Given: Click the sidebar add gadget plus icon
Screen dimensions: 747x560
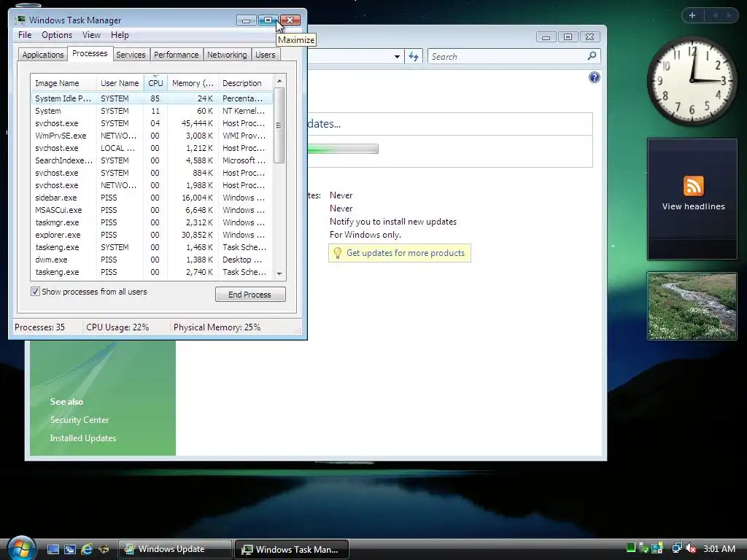Looking at the screenshot, I should click(x=692, y=15).
